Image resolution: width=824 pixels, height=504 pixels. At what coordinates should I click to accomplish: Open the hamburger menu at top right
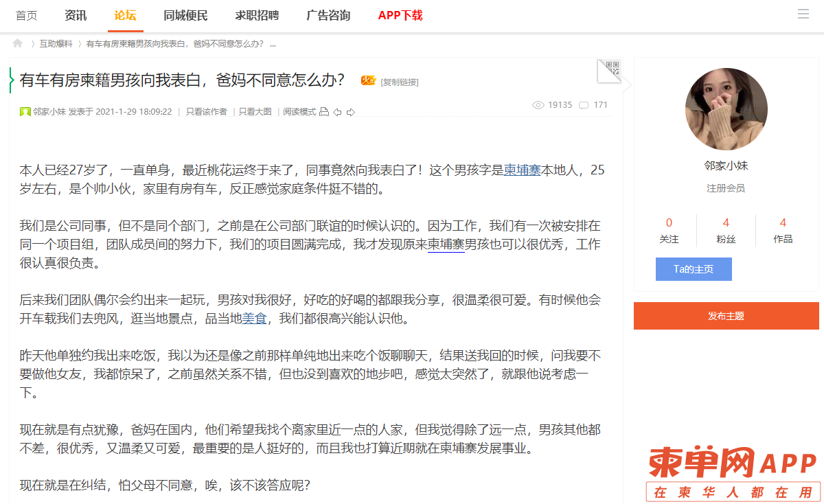pyautogui.click(x=803, y=14)
